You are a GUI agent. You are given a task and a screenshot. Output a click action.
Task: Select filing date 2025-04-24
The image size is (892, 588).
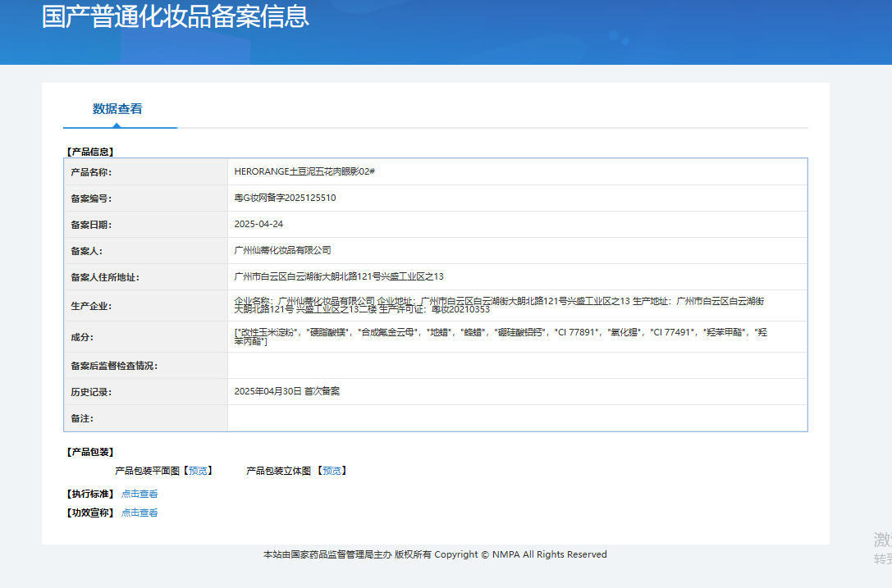point(258,224)
